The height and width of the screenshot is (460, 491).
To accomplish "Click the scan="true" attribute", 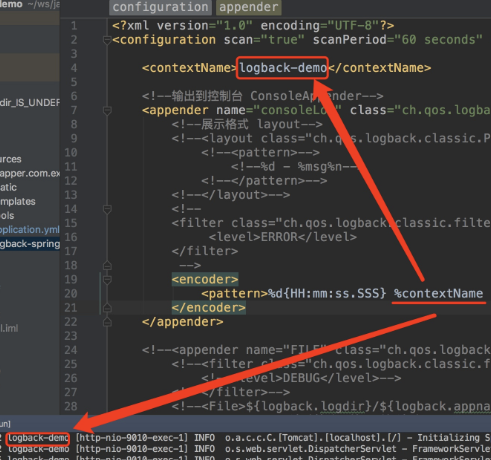I will [264, 40].
